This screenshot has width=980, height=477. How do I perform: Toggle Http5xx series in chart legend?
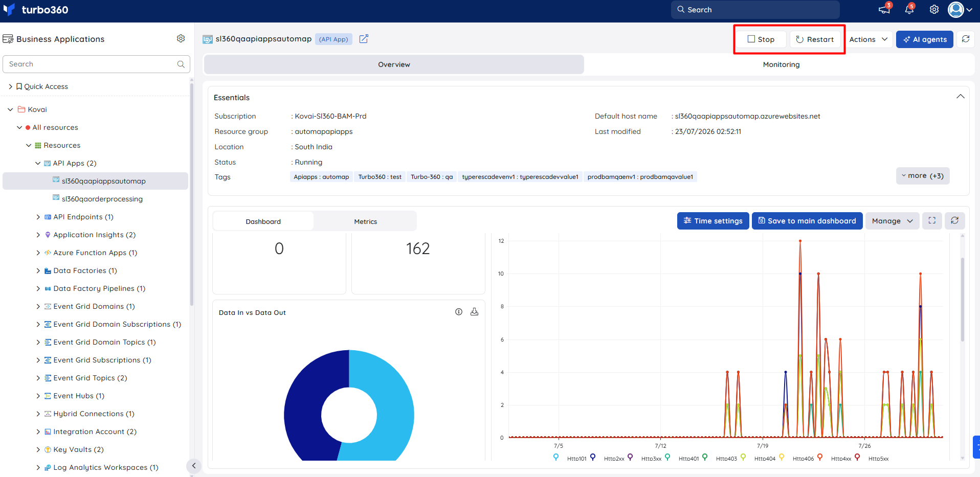coord(873,458)
